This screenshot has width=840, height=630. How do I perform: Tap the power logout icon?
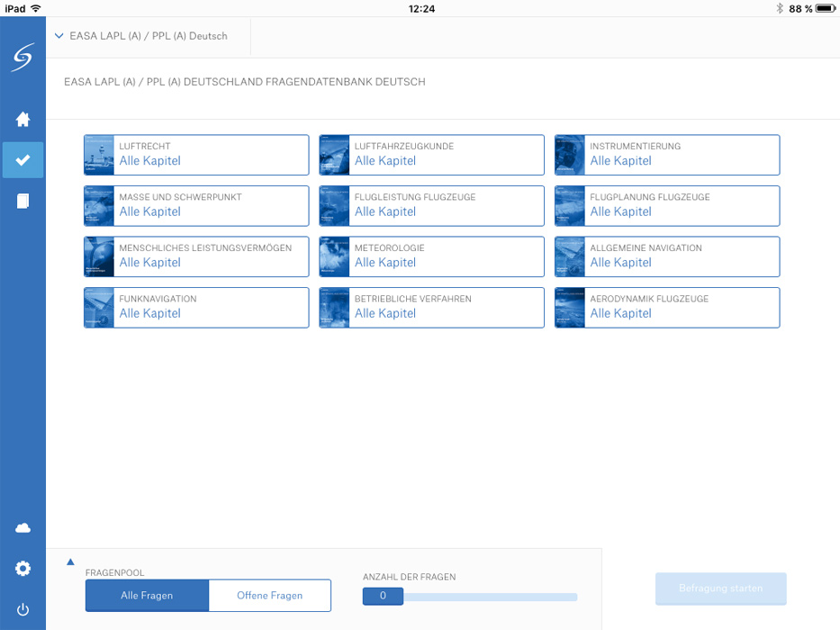pyautogui.click(x=23, y=609)
